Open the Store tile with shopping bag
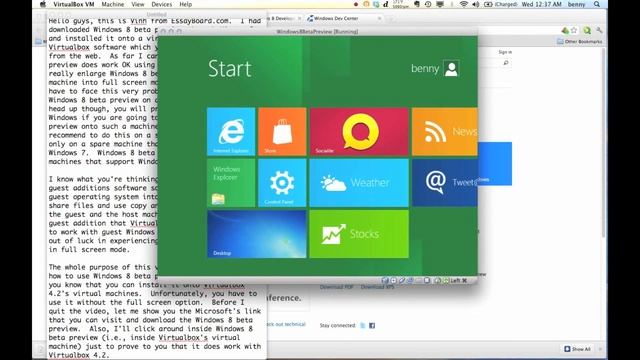This screenshot has width=640, height=360. (x=282, y=131)
